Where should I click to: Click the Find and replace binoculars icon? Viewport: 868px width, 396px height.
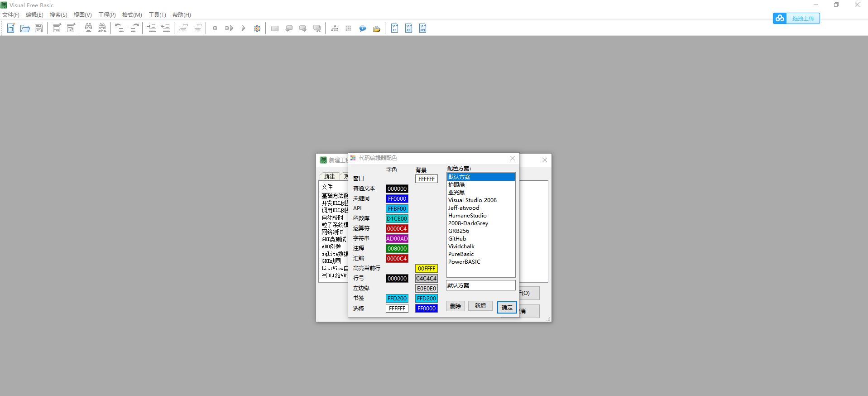102,28
